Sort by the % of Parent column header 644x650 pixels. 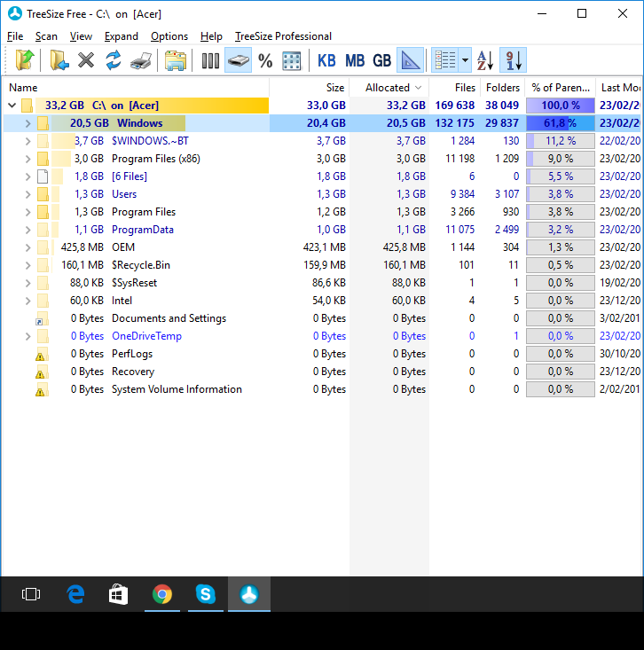click(561, 88)
